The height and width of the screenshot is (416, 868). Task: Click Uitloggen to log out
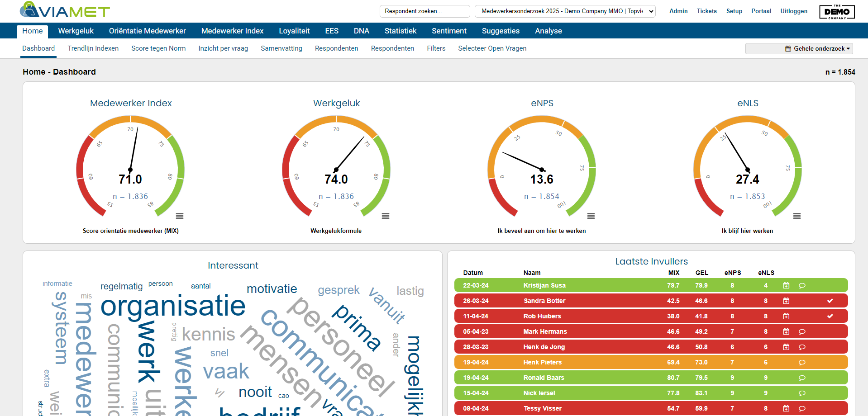(794, 11)
